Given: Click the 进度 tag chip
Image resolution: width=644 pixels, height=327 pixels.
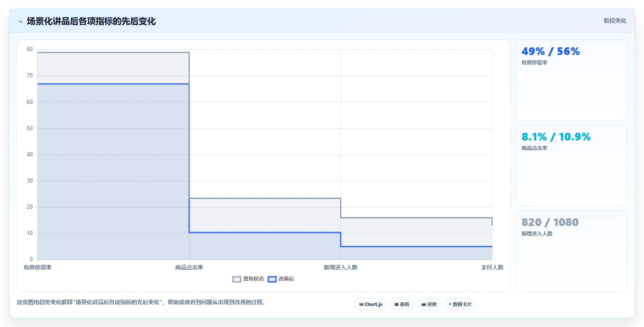Looking at the screenshot, I should (429, 304).
